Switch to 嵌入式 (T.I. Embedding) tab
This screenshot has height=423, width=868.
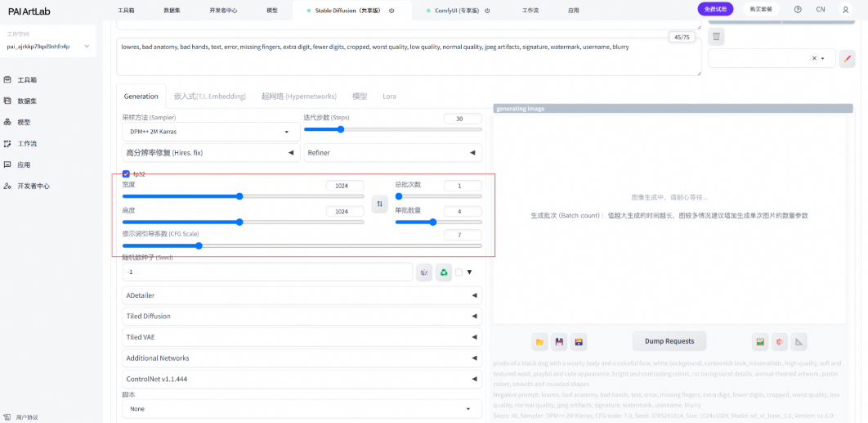(210, 96)
